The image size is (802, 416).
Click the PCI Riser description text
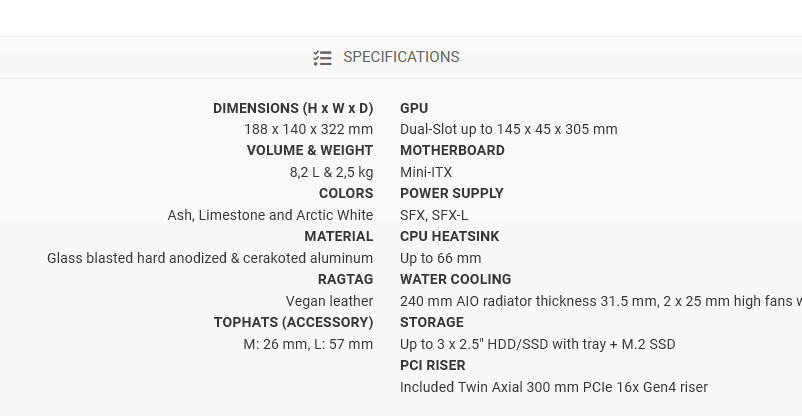pyautogui.click(x=553, y=387)
